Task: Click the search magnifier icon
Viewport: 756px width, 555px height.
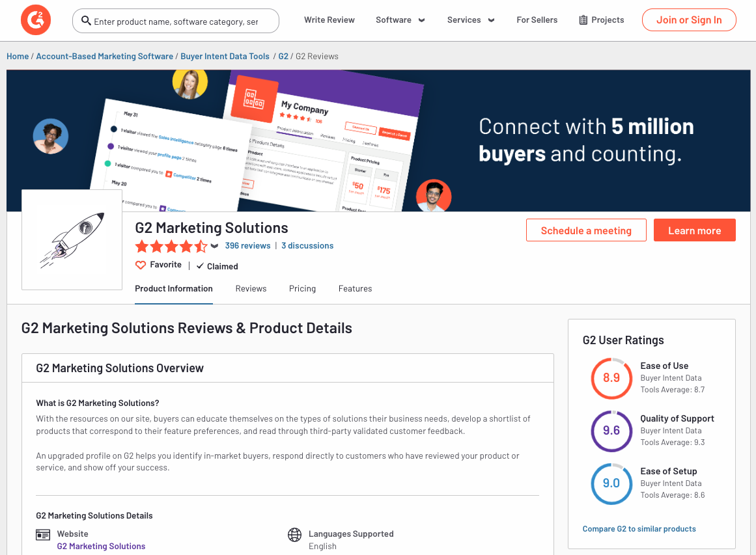Action: [86, 21]
